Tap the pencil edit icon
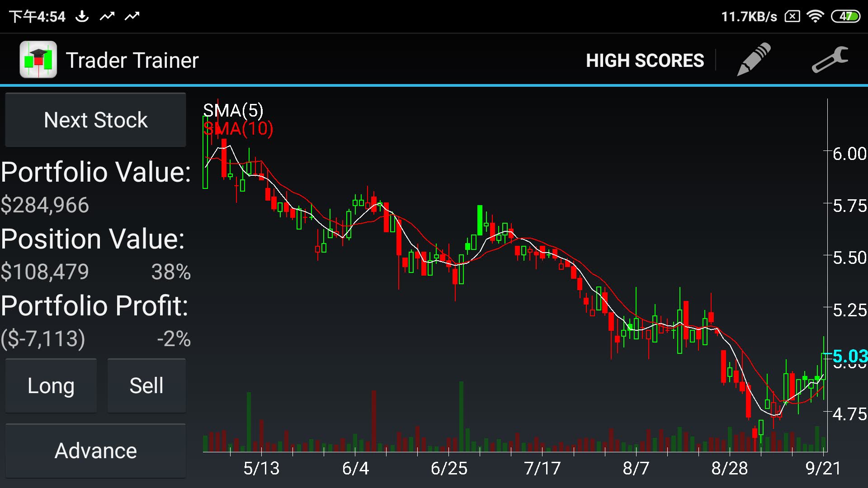The image size is (868, 488). tap(754, 60)
